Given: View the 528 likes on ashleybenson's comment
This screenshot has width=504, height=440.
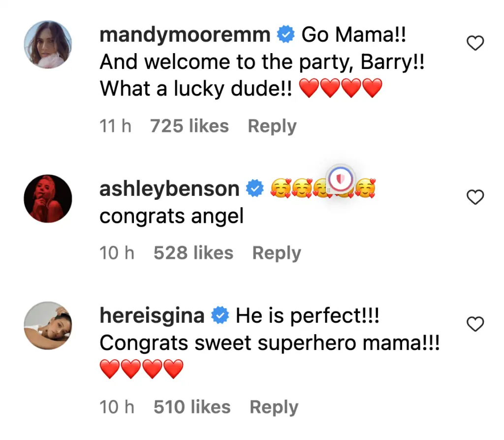Looking at the screenshot, I should tap(193, 253).
